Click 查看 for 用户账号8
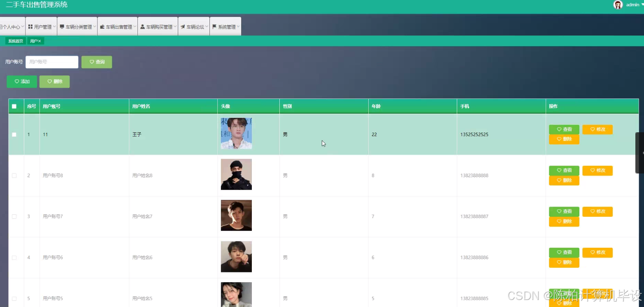 pyautogui.click(x=564, y=171)
